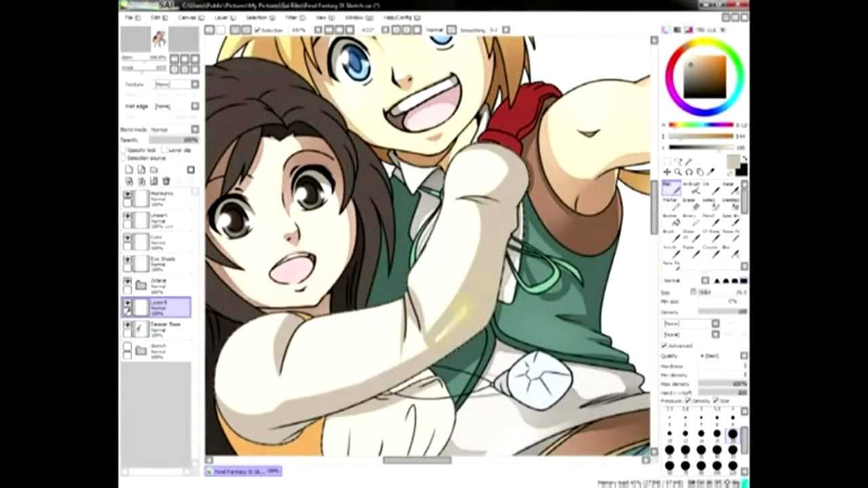Pick the zoom magnifier tool
The height and width of the screenshot is (488, 868).
[x=678, y=172]
